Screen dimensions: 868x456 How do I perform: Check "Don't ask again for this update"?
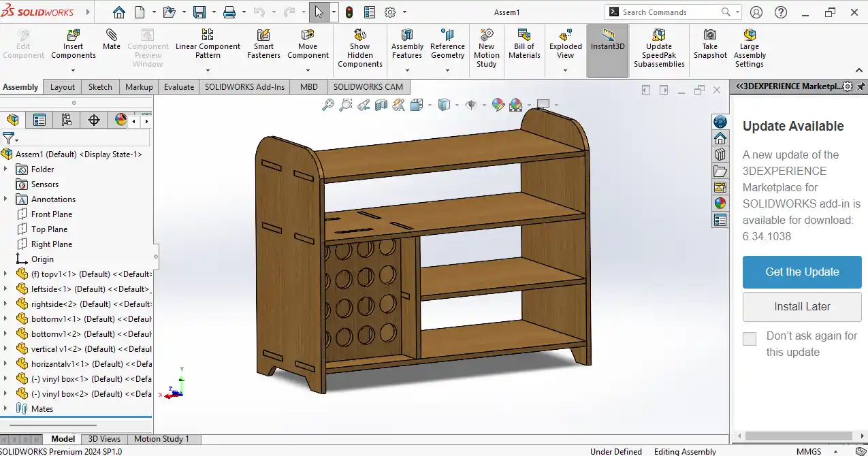point(750,339)
